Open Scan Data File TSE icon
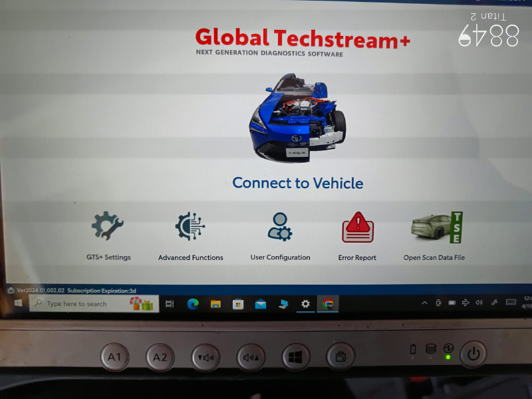Image resolution: width=532 pixels, height=399 pixels. (437, 227)
